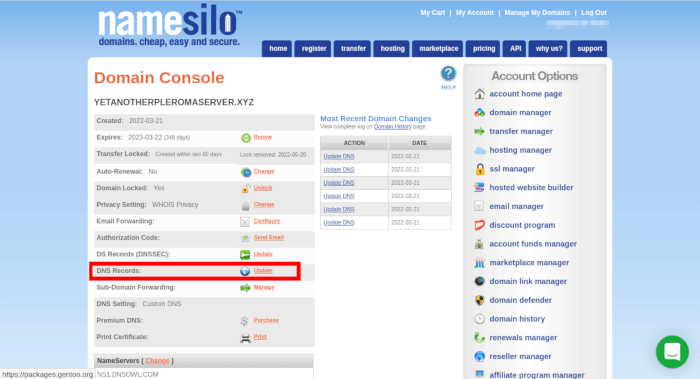The width and height of the screenshot is (700, 379).
Task: Click the Unlock domain link
Action: pos(262,188)
